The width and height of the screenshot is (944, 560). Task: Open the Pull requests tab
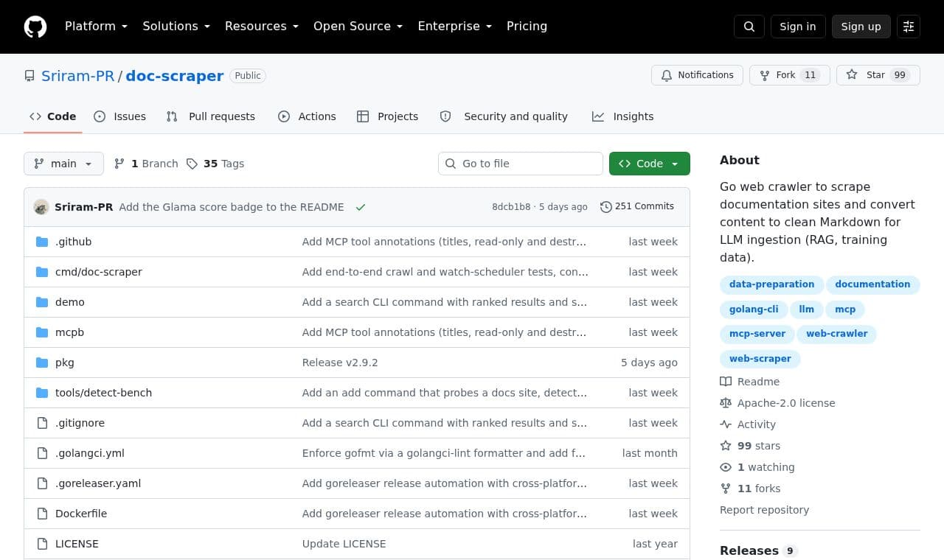[x=210, y=116]
